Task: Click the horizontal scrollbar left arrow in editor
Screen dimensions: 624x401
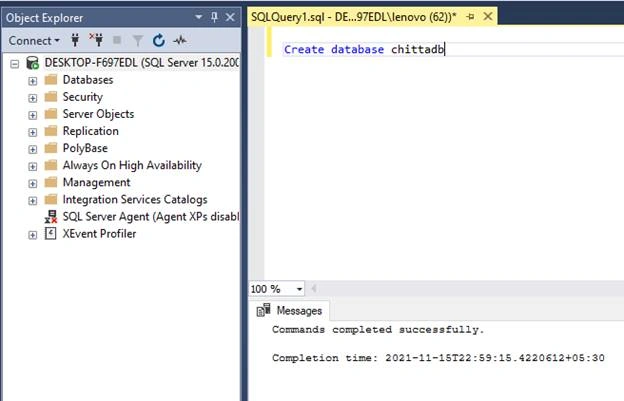Action: 314,288
